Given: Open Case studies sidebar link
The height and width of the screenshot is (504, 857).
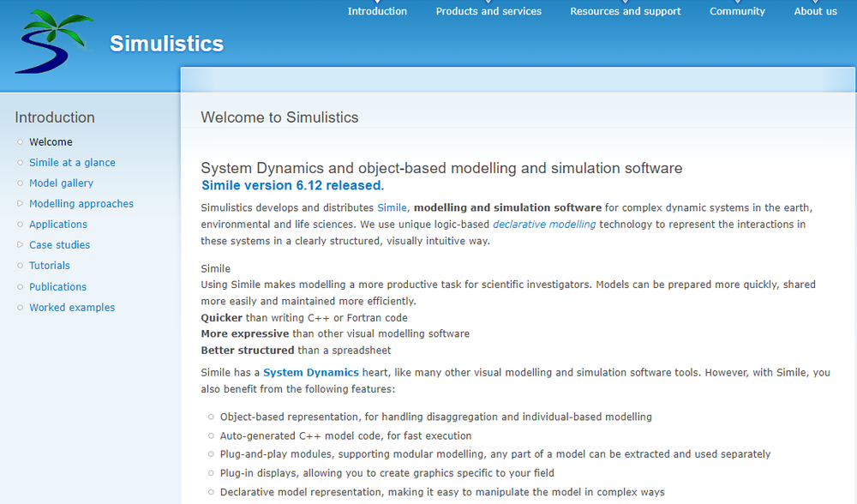Looking at the screenshot, I should (x=60, y=245).
